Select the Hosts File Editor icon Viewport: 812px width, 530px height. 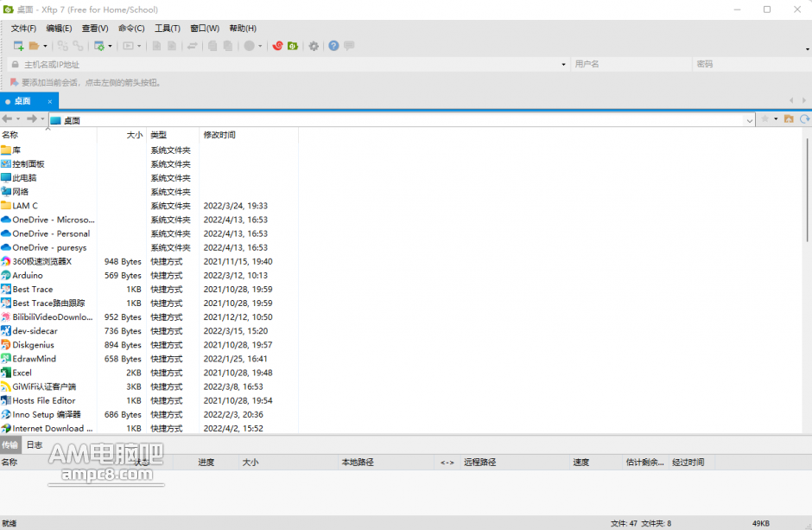pyautogui.click(x=6, y=400)
